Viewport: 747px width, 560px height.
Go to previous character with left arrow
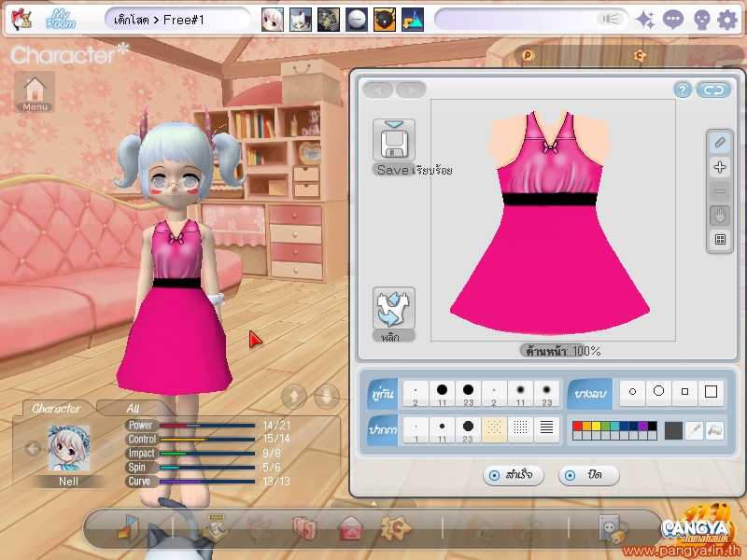(x=33, y=448)
